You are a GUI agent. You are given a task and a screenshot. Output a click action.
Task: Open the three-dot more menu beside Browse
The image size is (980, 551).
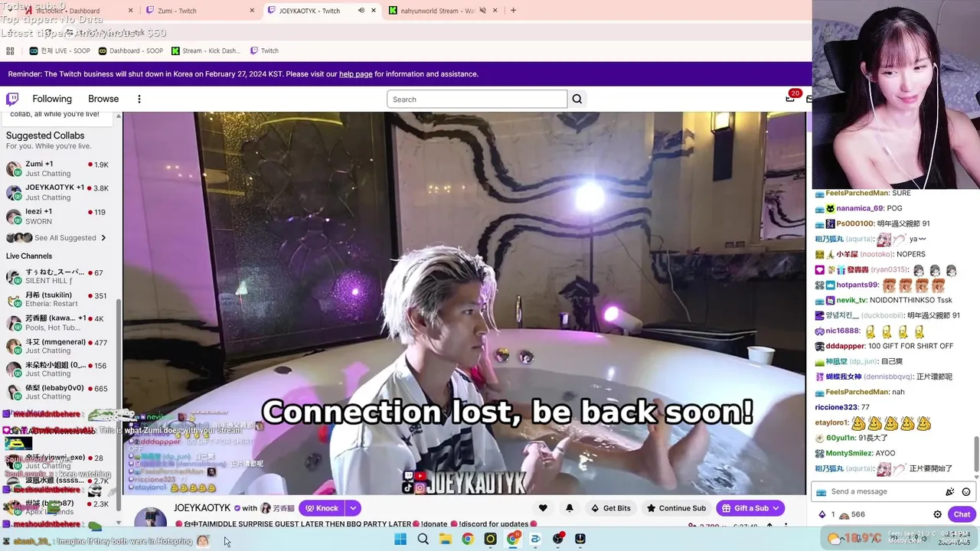139,99
